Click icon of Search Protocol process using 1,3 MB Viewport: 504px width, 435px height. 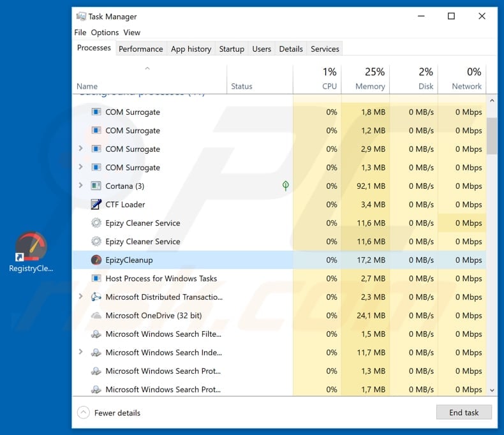pyautogui.click(x=96, y=371)
